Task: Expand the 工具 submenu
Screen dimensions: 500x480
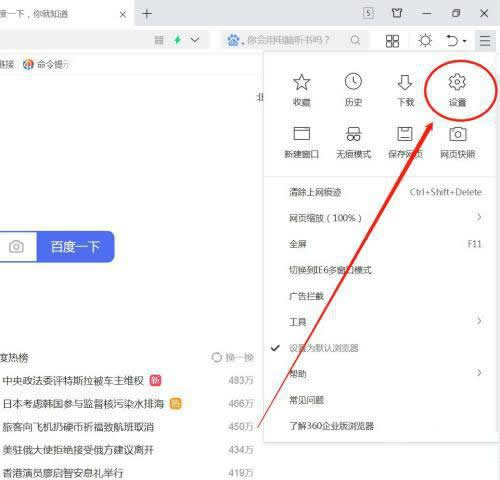Action: pyautogui.click(x=380, y=322)
